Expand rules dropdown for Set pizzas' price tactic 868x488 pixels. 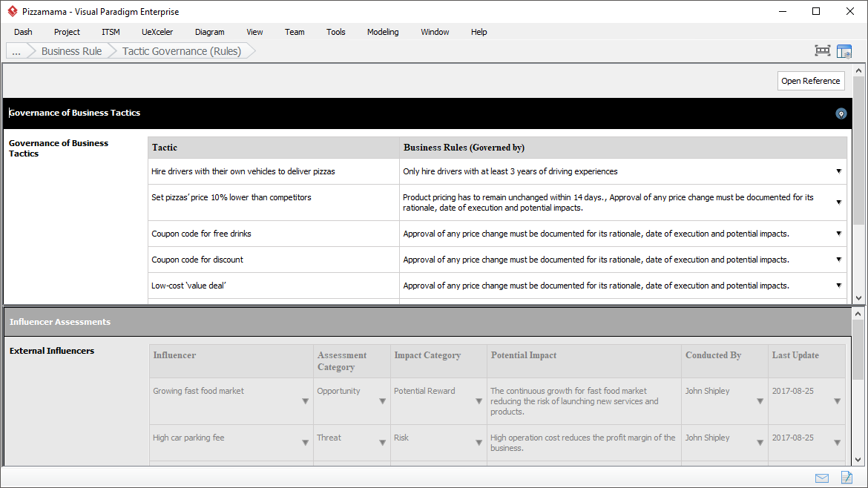tap(838, 202)
